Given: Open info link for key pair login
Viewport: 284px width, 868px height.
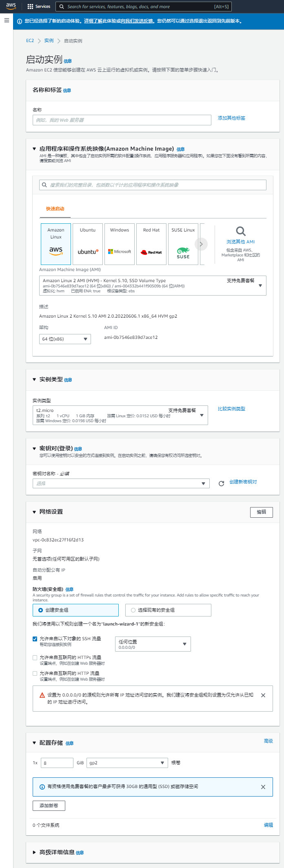Looking at the screenshot, I should click(78, 449).
